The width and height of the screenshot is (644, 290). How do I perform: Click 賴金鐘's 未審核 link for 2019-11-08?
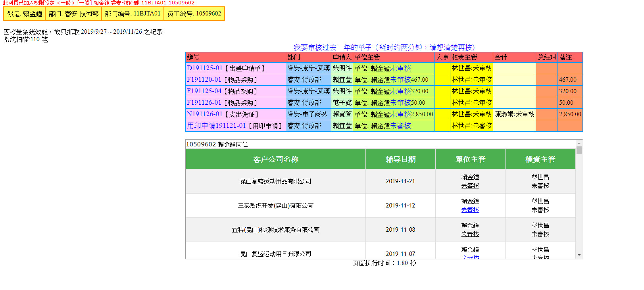470,234
